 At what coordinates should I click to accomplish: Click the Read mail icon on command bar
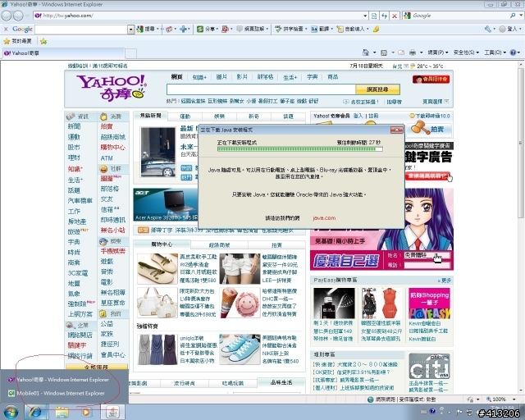pyautogui.click(x=401, y=52)
